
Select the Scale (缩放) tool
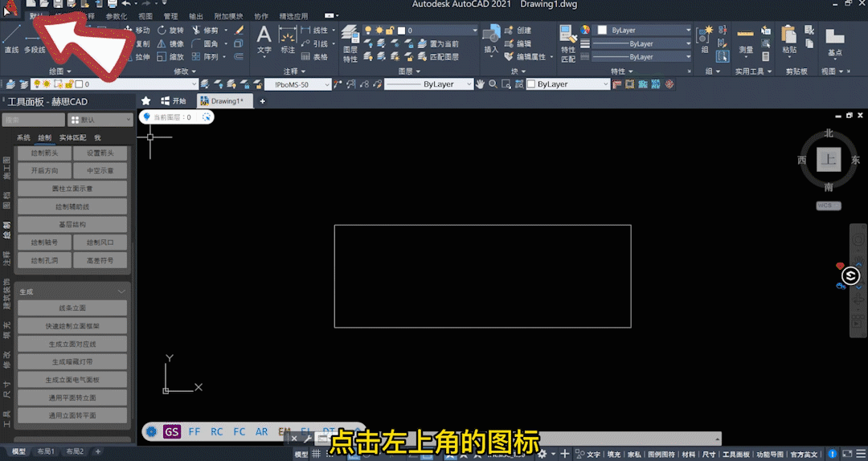click(x=170, y=56)
